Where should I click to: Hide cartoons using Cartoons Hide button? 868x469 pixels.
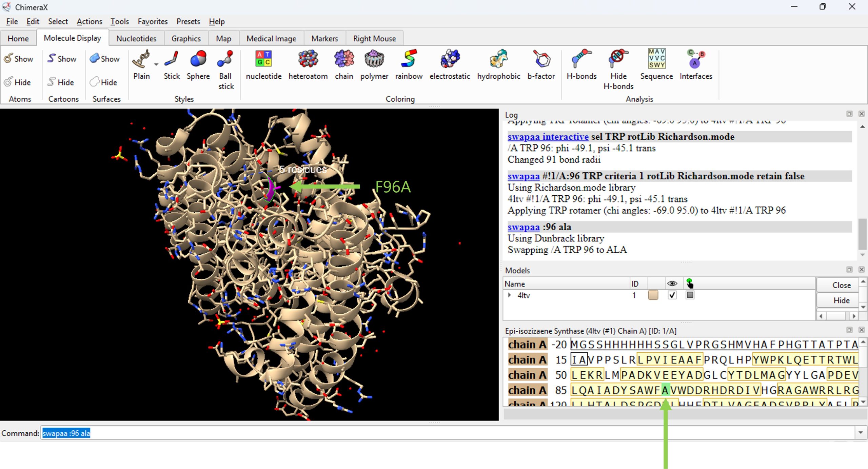(x=61, y=82)
